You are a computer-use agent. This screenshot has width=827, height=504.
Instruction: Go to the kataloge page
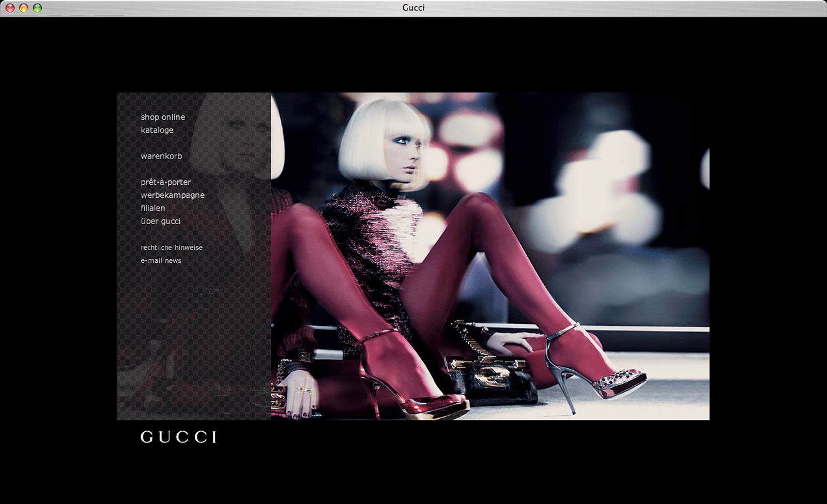point(157,130)
